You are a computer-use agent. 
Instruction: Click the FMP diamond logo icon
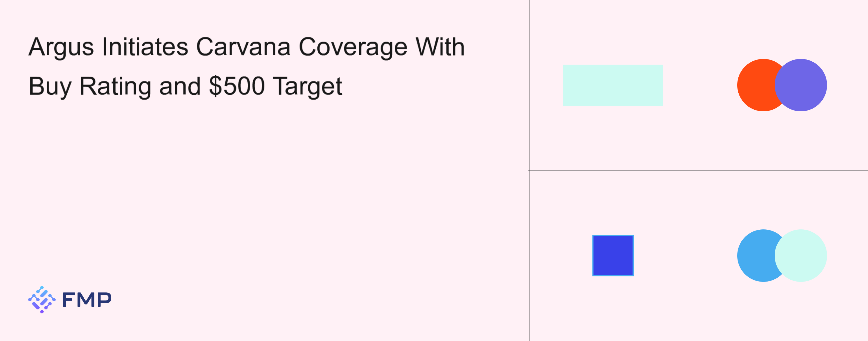42,299
